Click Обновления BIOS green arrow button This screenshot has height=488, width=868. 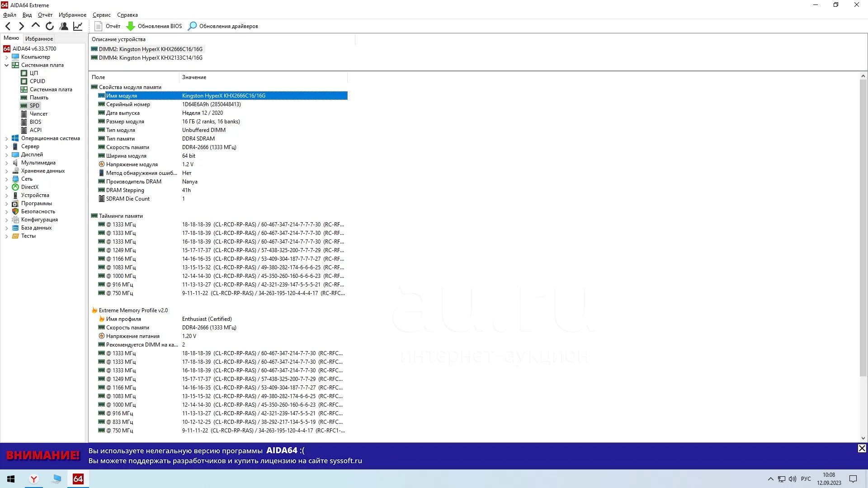pos(154,26)
